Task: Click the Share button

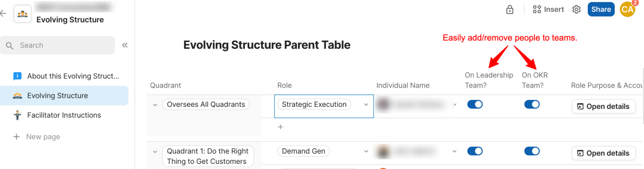Action: [x=601, y=10]
